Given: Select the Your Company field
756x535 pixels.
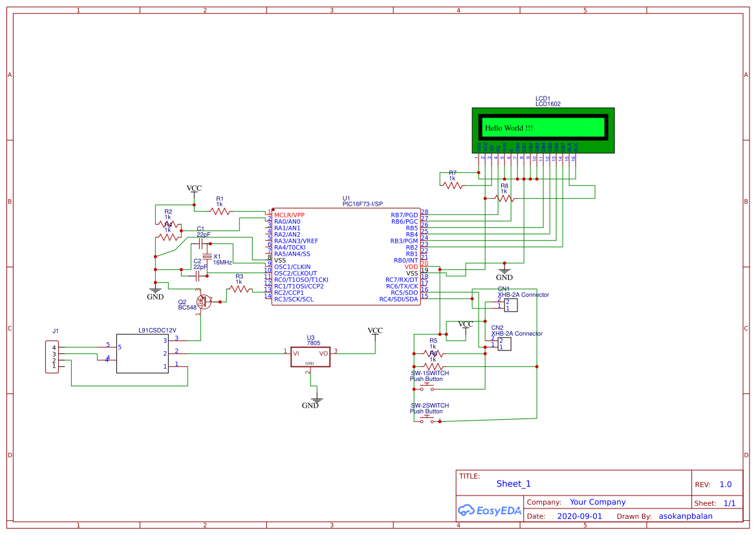Looking at the screenshot, I should [598, 502].
